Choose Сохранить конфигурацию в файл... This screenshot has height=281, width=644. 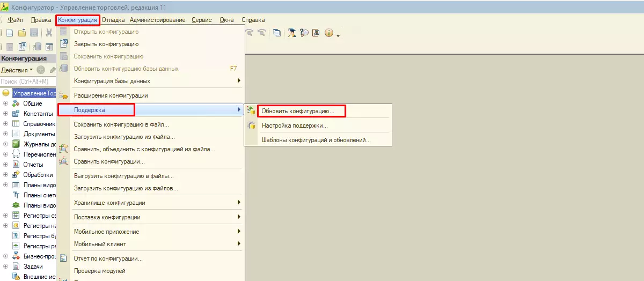[x=150, y=124]
